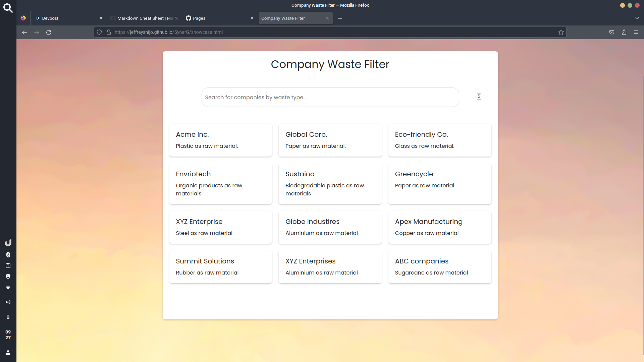Screen dimensions: 644x362
Task: Open the extensions puzzle icon
Action: click(x=624, y=32)
